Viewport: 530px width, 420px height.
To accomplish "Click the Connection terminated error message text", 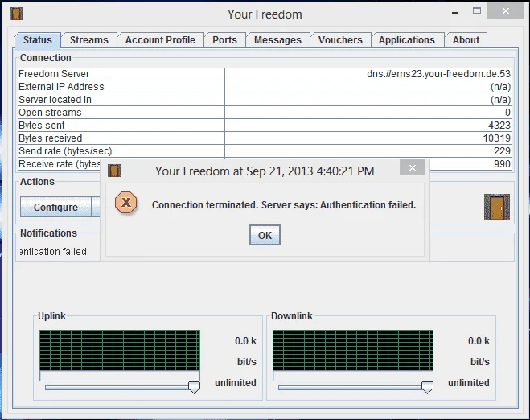I will point(284,205).
